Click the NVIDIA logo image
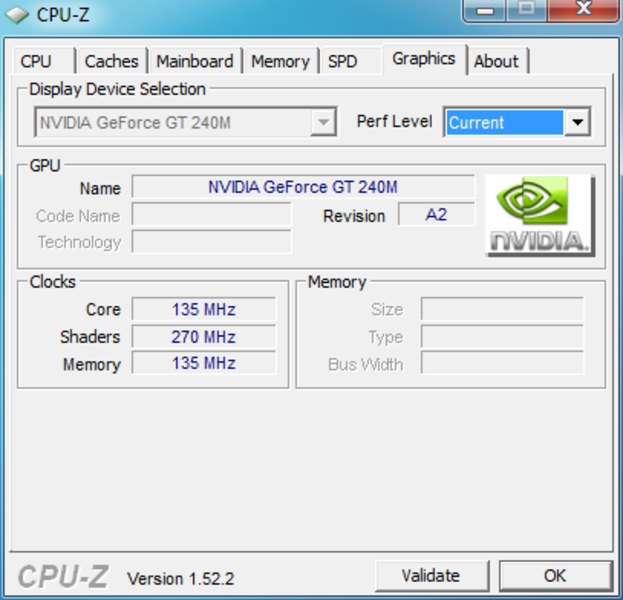Viewport: 623px width, 600px height. [x=540, y=216]
